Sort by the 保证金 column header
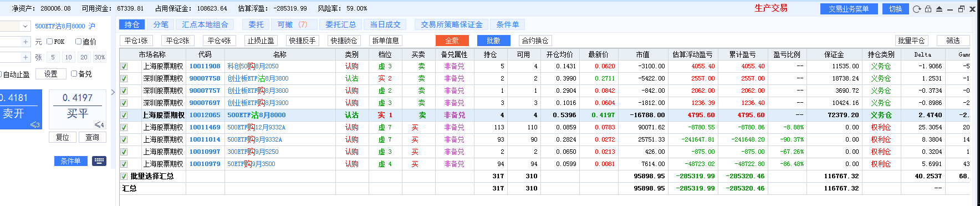This screenshot has width=980, height=206. click(x=834, y=54)
